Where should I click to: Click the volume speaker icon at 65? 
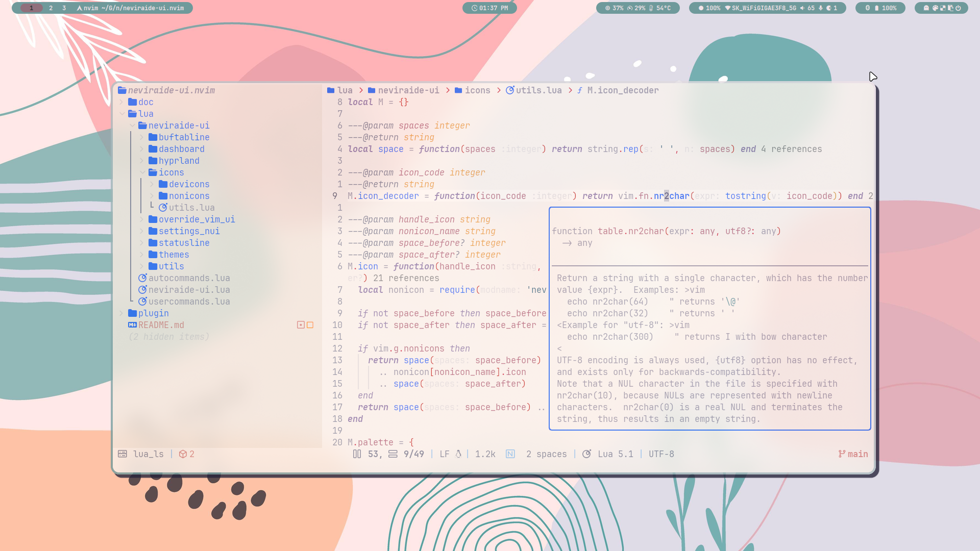click(x=802, y=8)
